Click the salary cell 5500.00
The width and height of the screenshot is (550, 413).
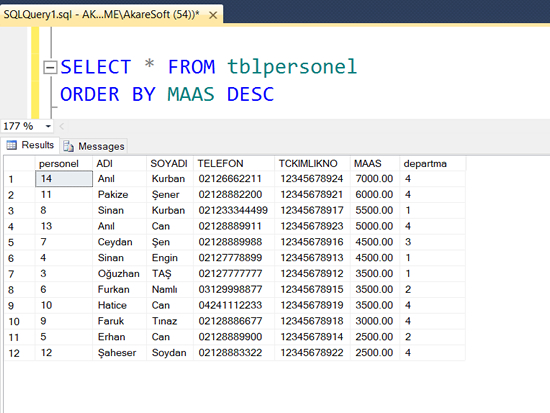click(x=375, y=210)
